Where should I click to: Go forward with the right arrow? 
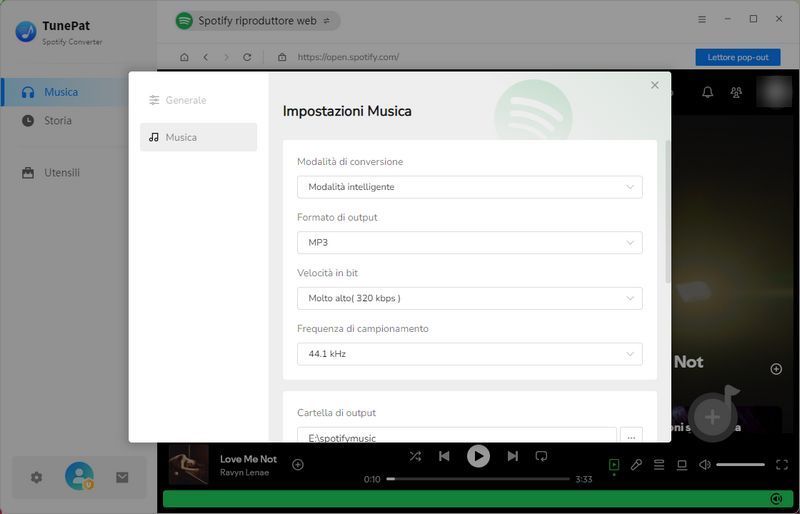coord(226,57)
